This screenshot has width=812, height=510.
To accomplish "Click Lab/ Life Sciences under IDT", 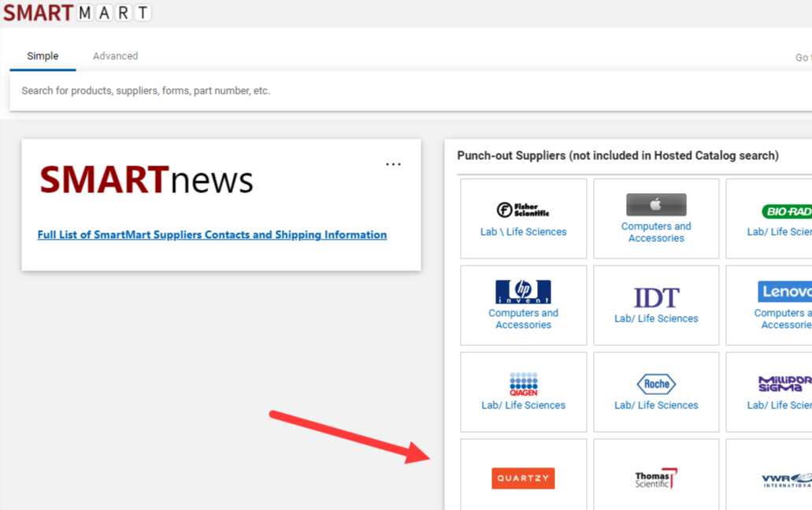I will 656,318.
